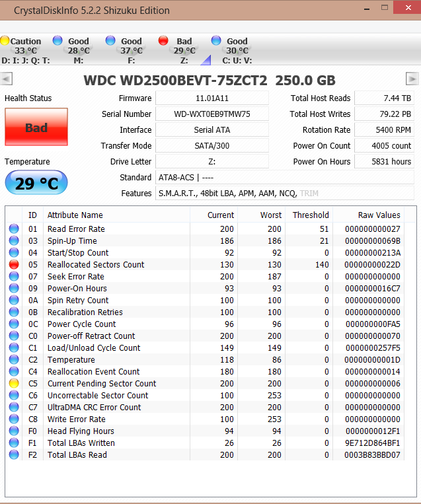Viewport: 421px width, 504px height.
Task: Go to next disk with right arrow
Action: point(412,79)
